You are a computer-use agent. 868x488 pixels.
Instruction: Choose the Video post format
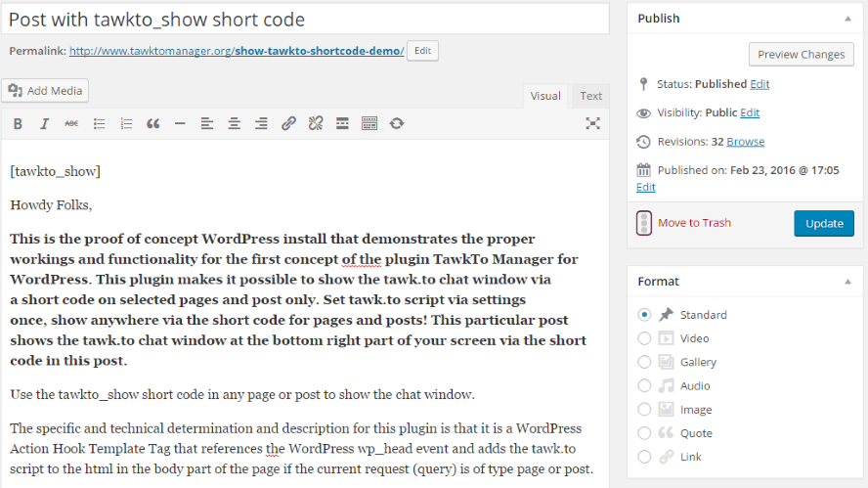tap(644, 338)
